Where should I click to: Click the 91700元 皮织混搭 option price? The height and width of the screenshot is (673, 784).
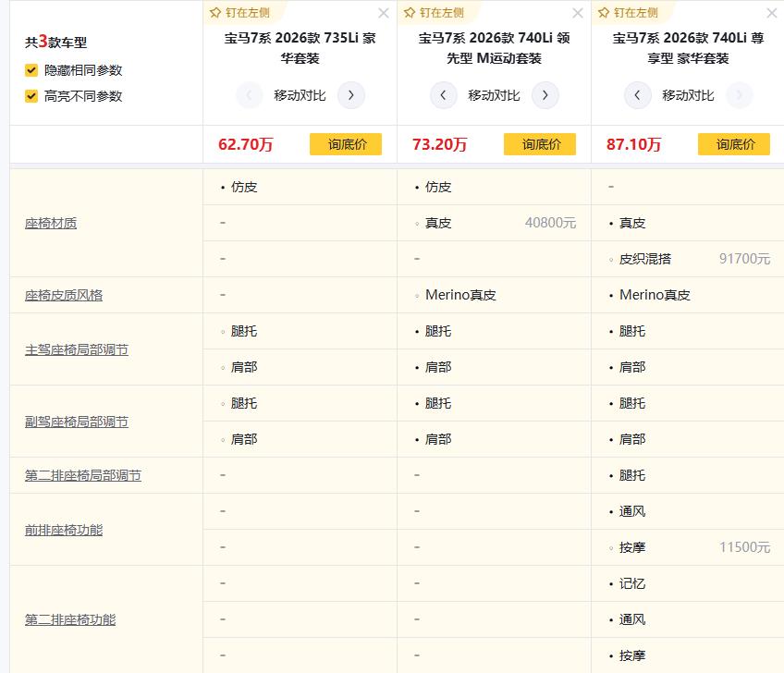point(744,259)
